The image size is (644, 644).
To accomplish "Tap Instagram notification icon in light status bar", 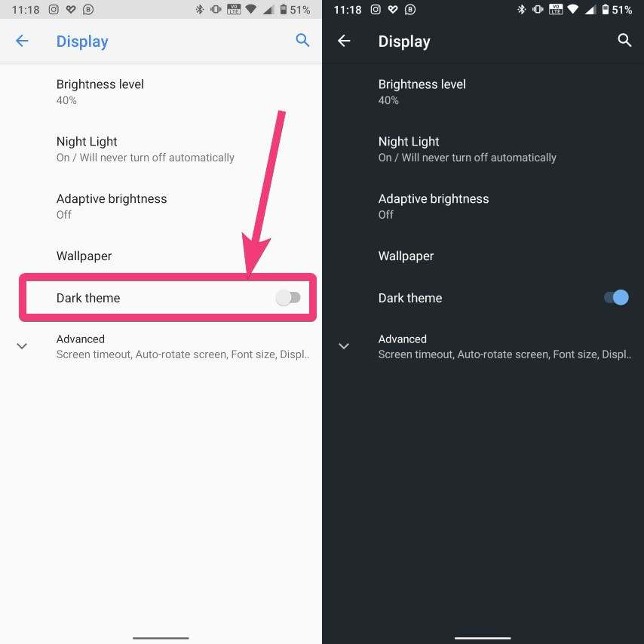I will [x=54, y=10].
